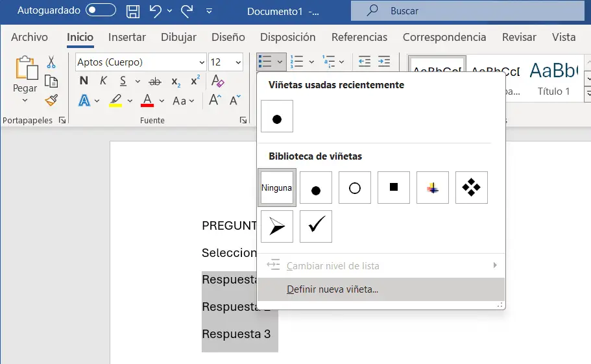The width and height of the screenshot is (591, 364).
Task: Open the Portapapeles dialog launcher
Action: pos(62,120)
